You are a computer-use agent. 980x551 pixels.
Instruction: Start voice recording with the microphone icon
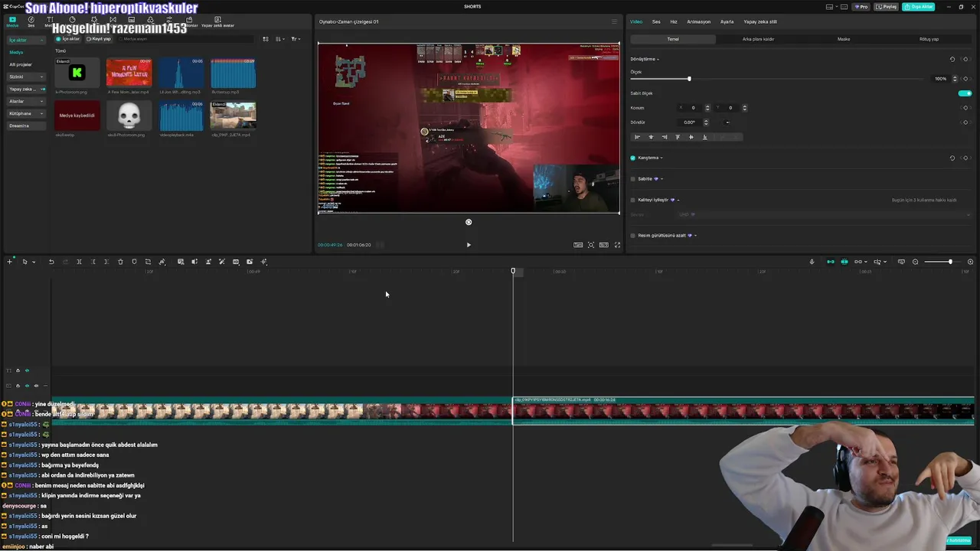point(812,262)
